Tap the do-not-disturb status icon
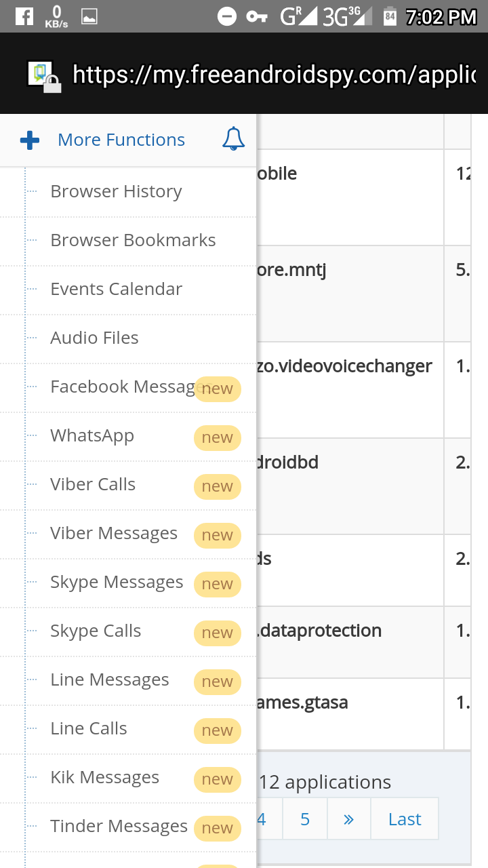 [227, 16]
